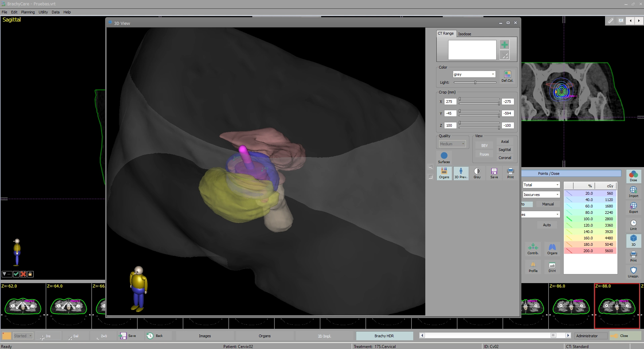This screenshot has width=644, height=349.
Task: Adjust the Light slider handle
Action: [475, 82]
